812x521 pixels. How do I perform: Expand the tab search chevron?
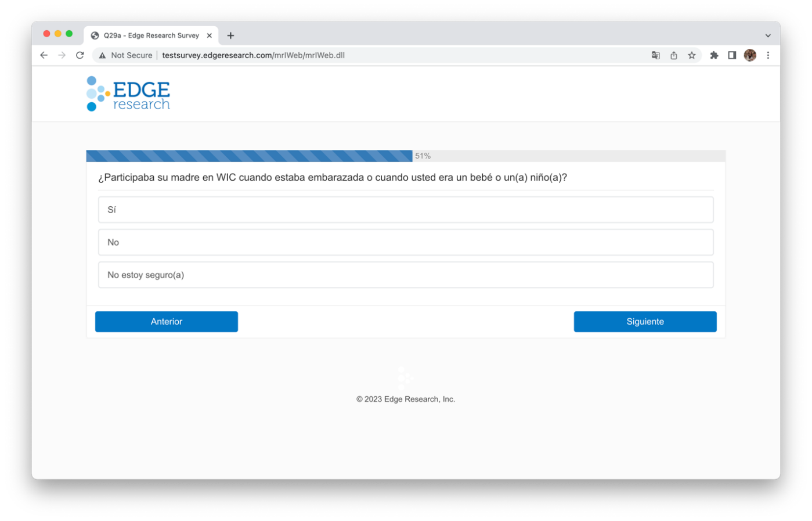click(x=768, y=35)
